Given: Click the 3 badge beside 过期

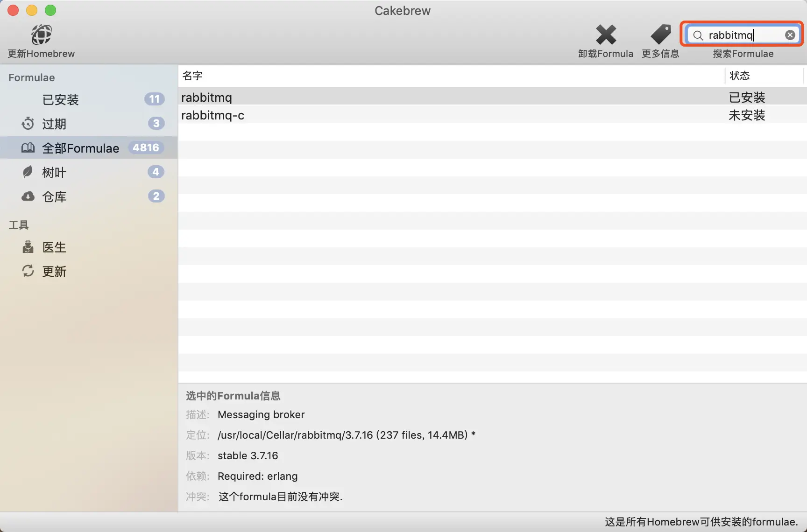Looking at the screenshot, I should point(156,123).
